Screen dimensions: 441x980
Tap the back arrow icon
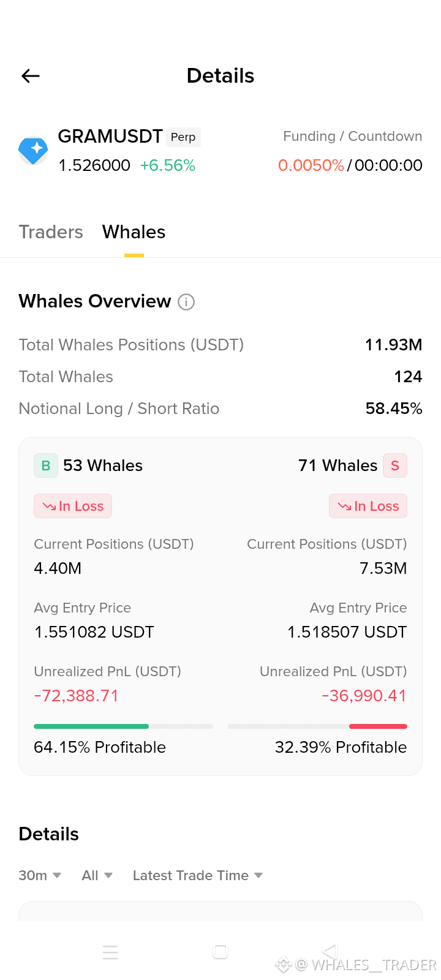pos(31,76)
